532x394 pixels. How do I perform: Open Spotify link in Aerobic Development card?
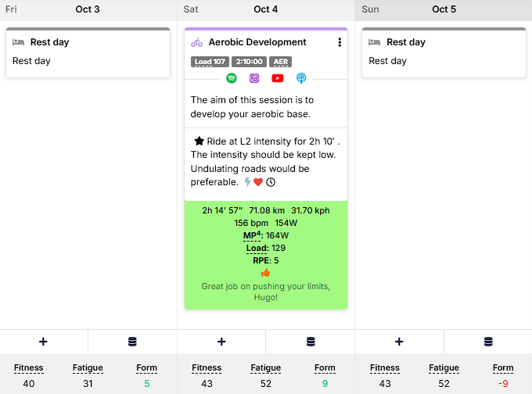tap(232, 78)
